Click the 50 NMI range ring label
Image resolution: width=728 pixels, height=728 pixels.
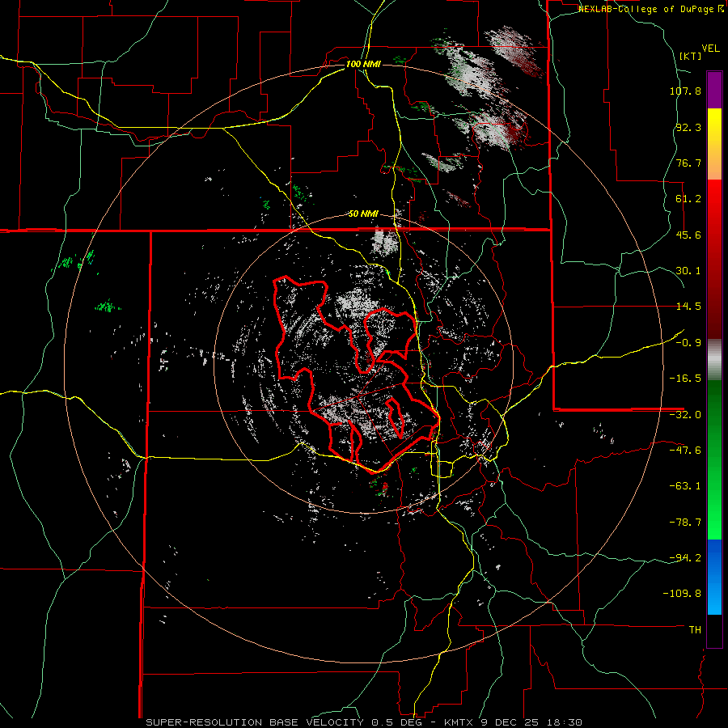(x=363, y=214)
